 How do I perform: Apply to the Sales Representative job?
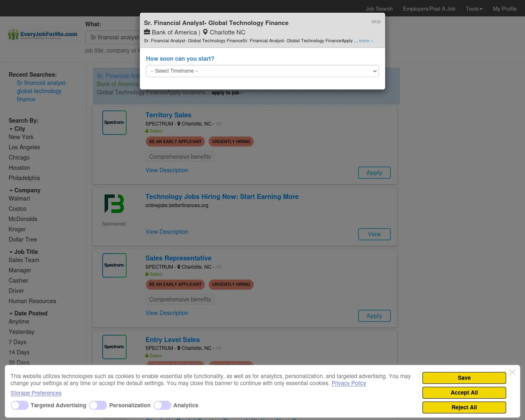pos(374,316)
